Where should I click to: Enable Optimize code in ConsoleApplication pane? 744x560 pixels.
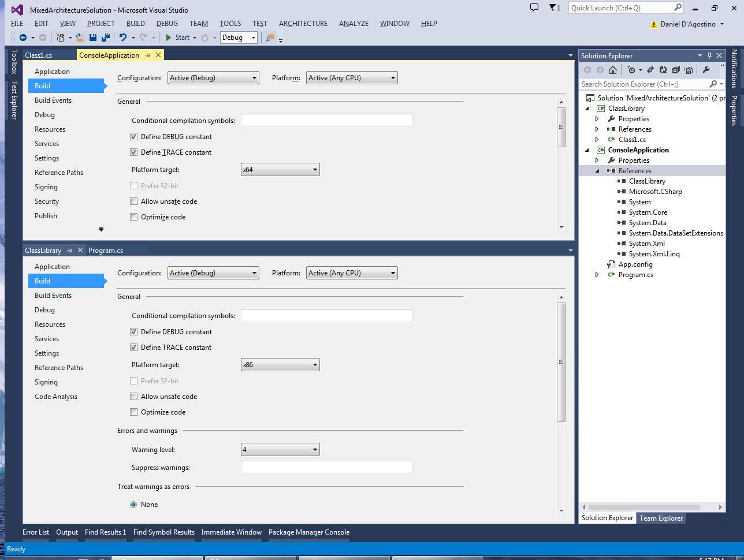click(x=134, y=217)
